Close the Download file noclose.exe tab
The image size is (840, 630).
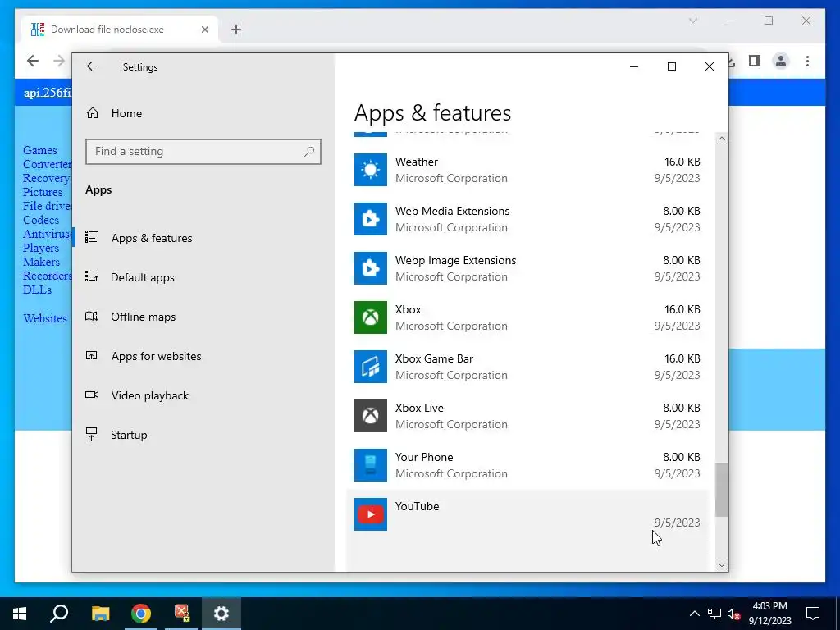(x=204, y=30)
